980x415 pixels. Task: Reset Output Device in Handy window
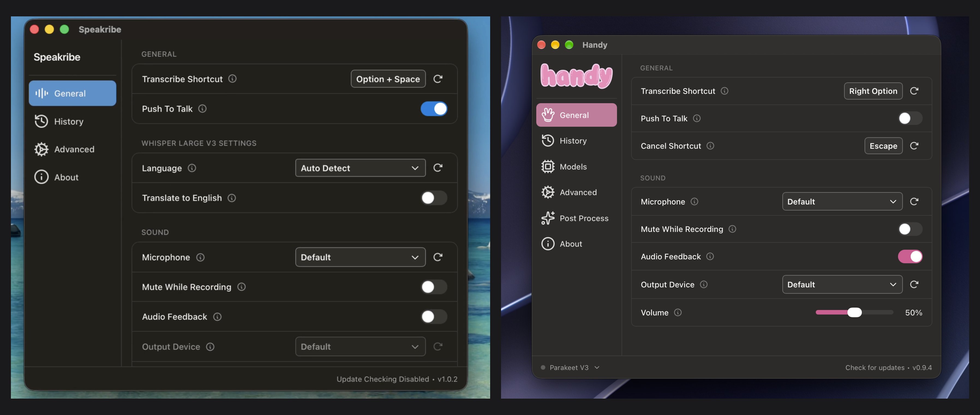coord(914,284)
